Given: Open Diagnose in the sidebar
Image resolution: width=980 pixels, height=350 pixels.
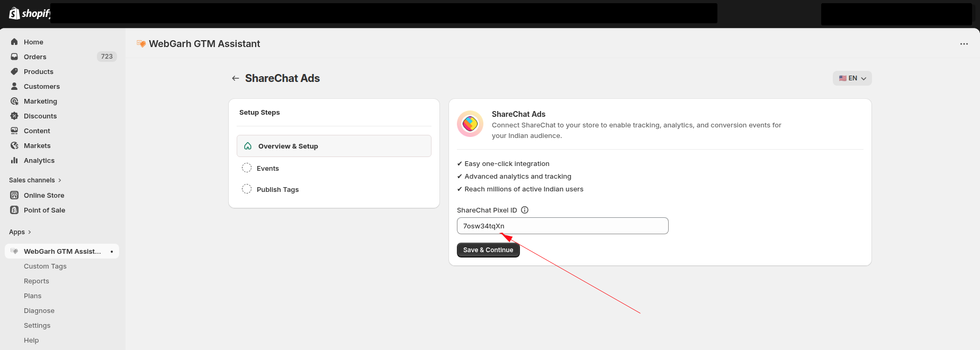Looking at the screenshot, I should 39,311.
